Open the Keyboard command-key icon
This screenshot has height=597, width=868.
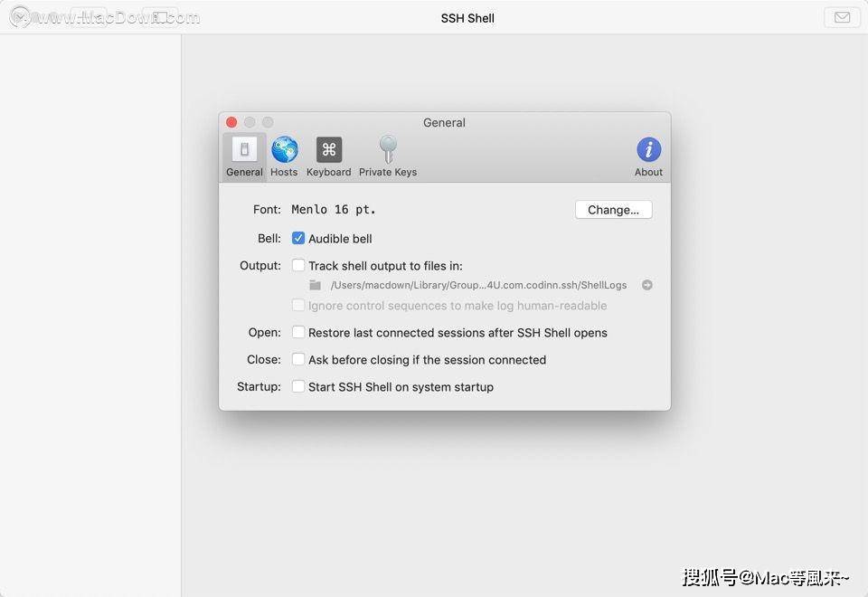[329, 149]
